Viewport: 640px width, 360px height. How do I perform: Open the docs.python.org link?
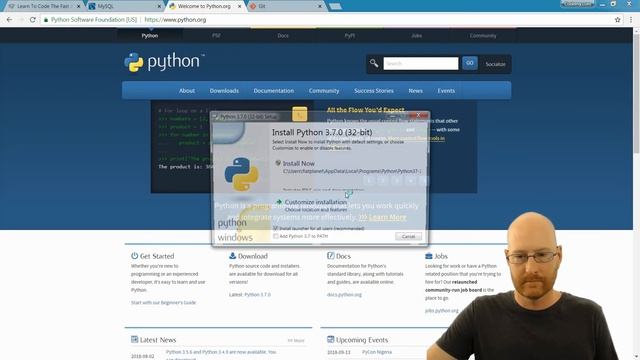coord(344,294)
